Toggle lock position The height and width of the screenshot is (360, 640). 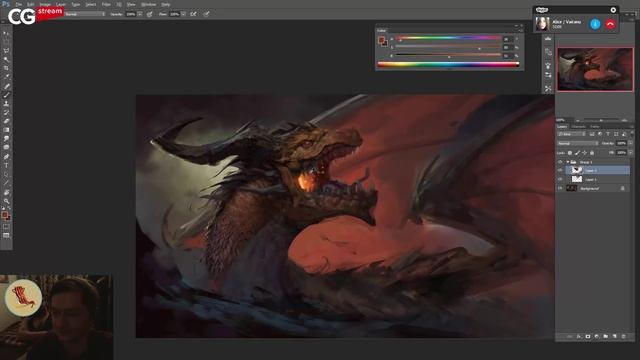point(584,153)
